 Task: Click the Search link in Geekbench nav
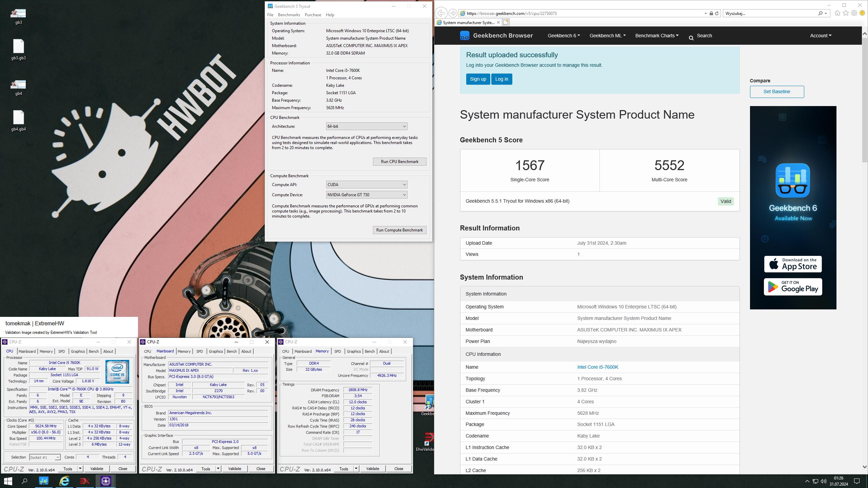point(700,36)
